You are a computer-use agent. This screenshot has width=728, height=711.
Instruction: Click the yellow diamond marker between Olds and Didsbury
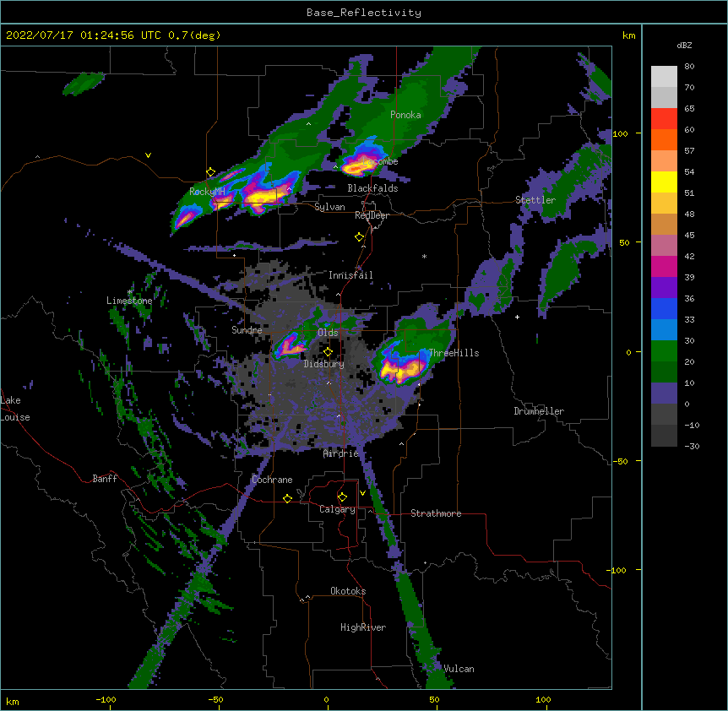coord(328,352)
